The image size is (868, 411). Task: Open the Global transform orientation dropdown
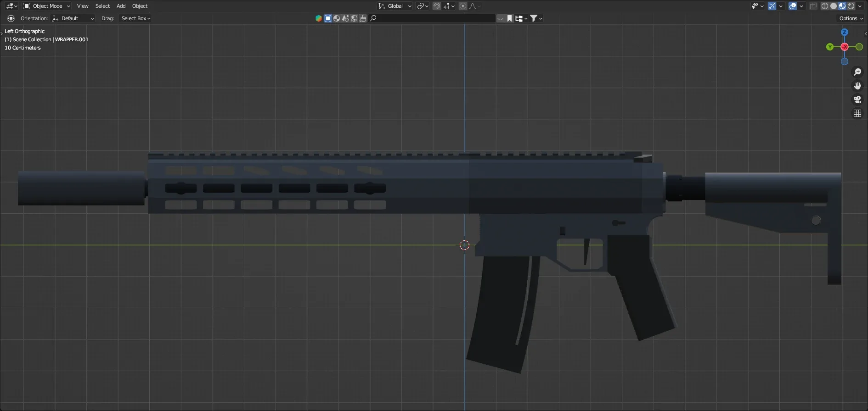(395, 6)
